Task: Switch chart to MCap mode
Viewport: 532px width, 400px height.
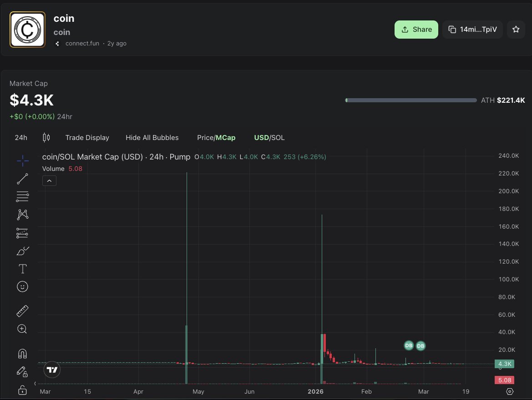Action: [x=226, y=138]
